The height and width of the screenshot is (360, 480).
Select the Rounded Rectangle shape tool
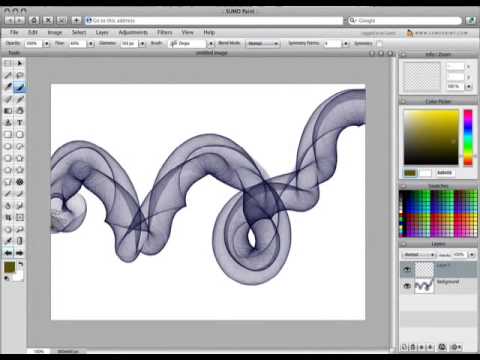pyautogui.click(x=19, y=134)
